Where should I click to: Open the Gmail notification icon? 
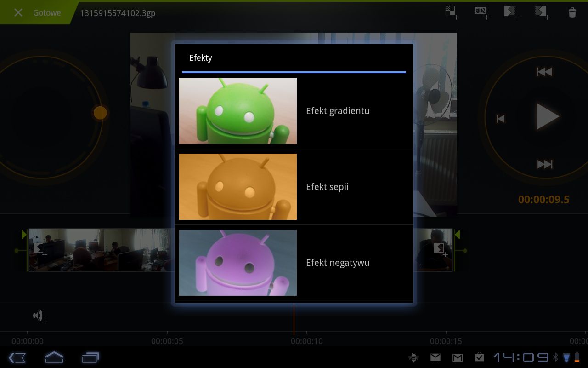[x=458, y=357]
